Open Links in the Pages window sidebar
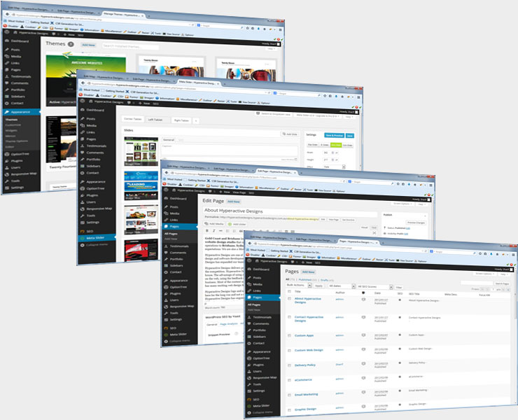The image size is (518, 420). [x=257, y=290]
